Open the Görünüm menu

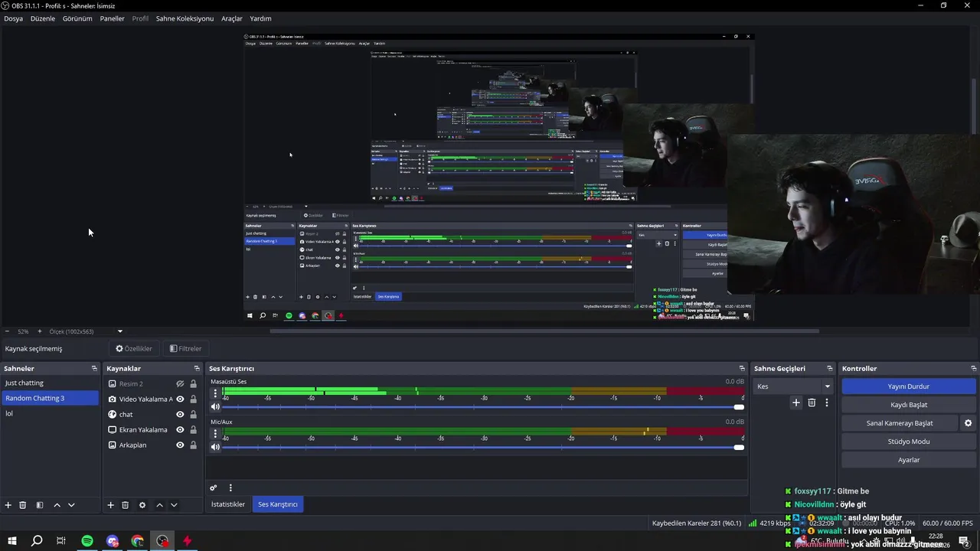tap(77, 18)
